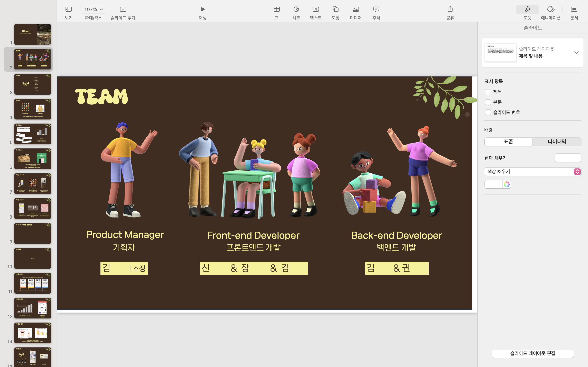588x367 pixels.
Task: Click Add Slide (슬라이드 추가) icon
Action: coord(123,9)
